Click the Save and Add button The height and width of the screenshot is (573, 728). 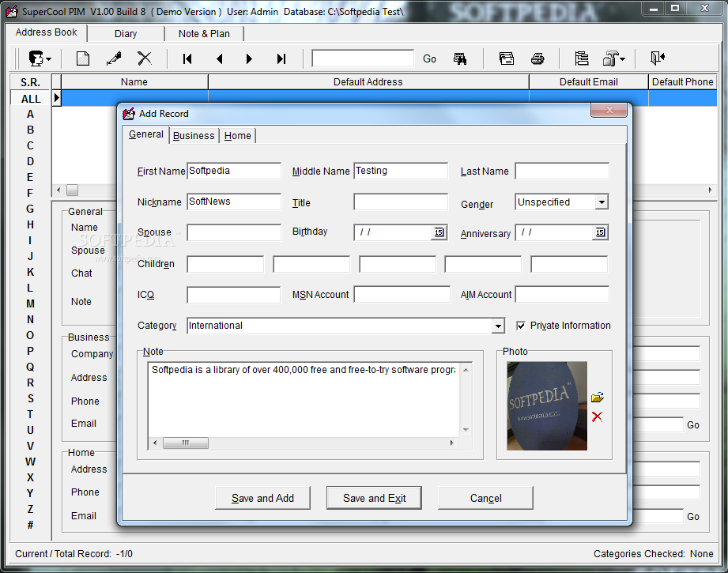[x=262, y=498]
